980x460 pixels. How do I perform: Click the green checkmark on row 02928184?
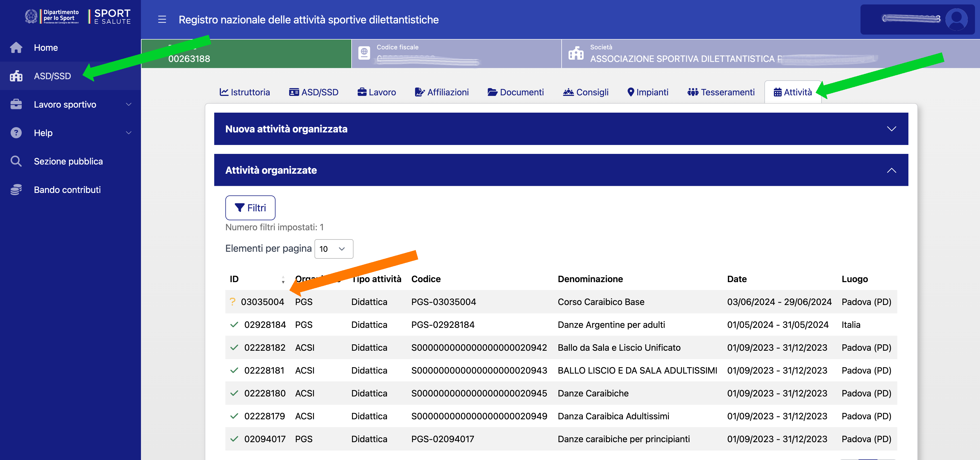coord(234,325)
